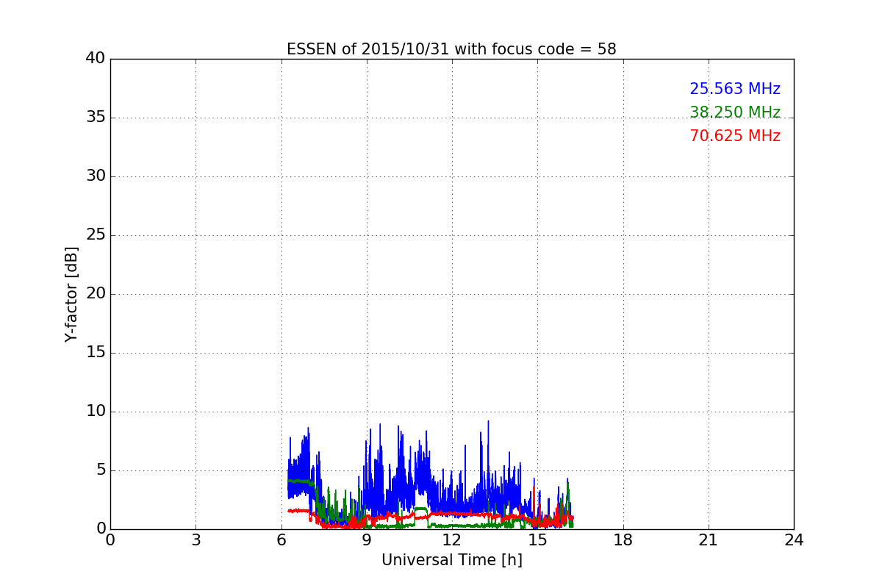Click y-axis tick value 35

tap(96, 118)
